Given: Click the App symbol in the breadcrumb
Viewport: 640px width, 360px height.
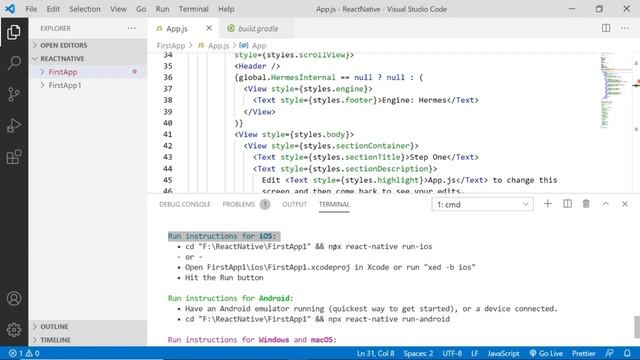Looking at the screenshot, I should (x=253, y=46).
